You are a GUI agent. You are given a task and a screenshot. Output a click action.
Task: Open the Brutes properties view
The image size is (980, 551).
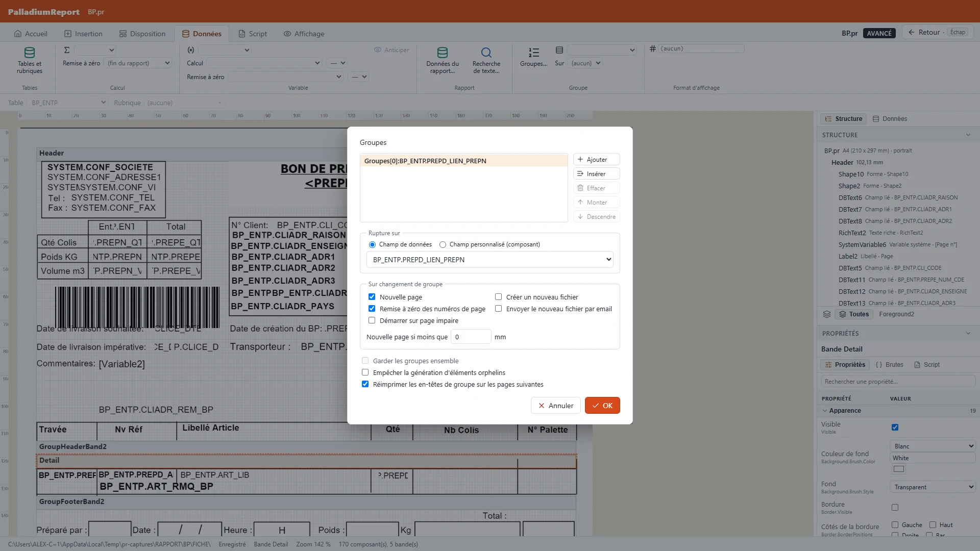click(x=890, y=365)
